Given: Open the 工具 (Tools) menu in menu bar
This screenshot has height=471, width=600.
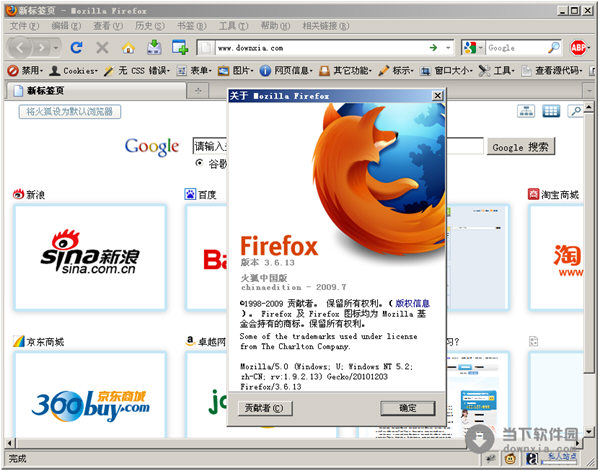Looking at the screenshot, I should point(233,26).
